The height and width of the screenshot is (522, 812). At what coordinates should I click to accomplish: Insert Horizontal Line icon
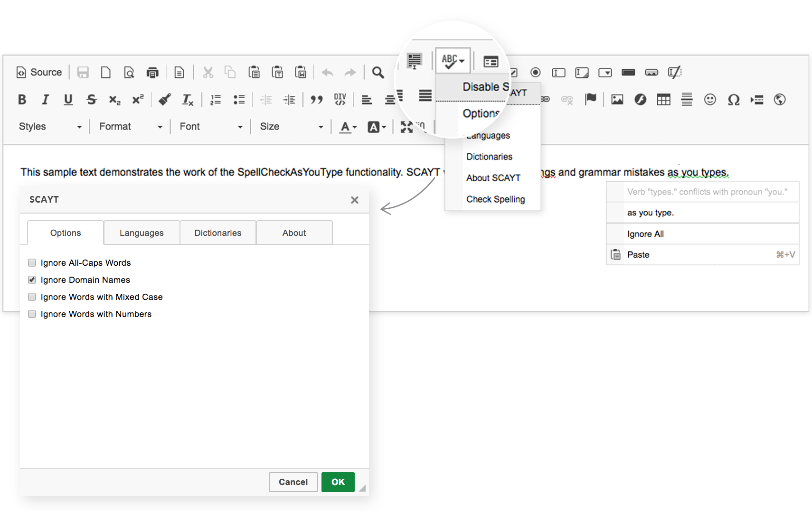[687, 100]
